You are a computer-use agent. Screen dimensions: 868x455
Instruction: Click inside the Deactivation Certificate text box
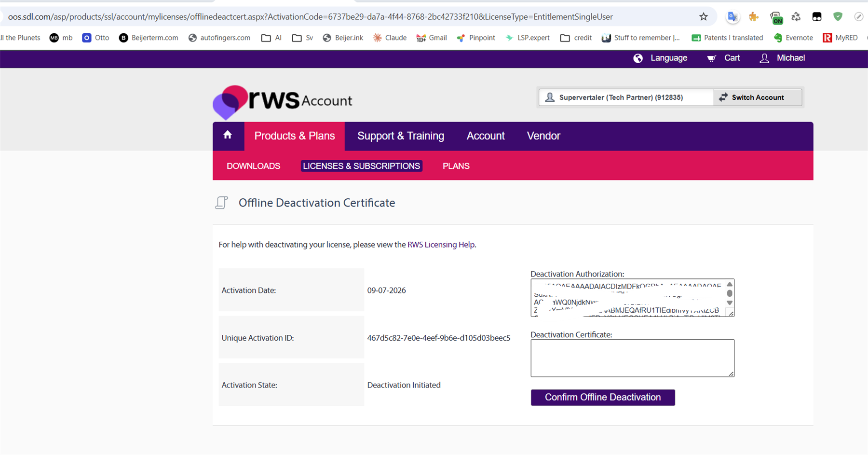pos(632,358)
